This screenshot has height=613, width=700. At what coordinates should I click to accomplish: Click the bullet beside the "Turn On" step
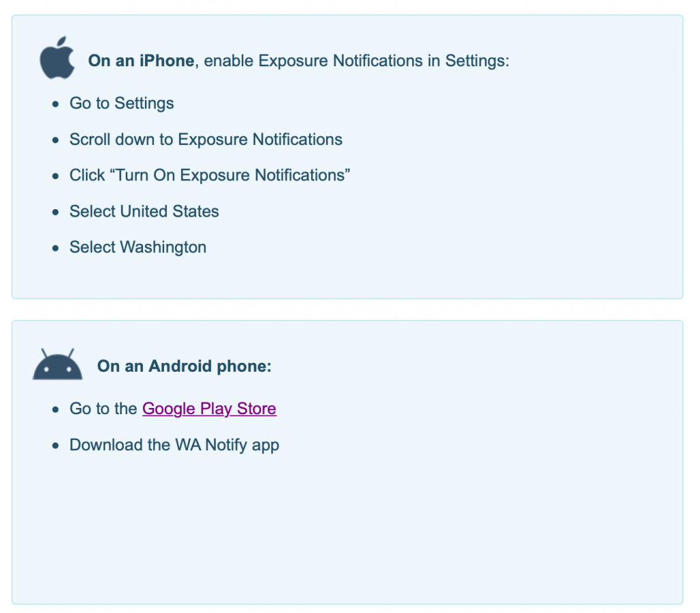tap(56, 176)
